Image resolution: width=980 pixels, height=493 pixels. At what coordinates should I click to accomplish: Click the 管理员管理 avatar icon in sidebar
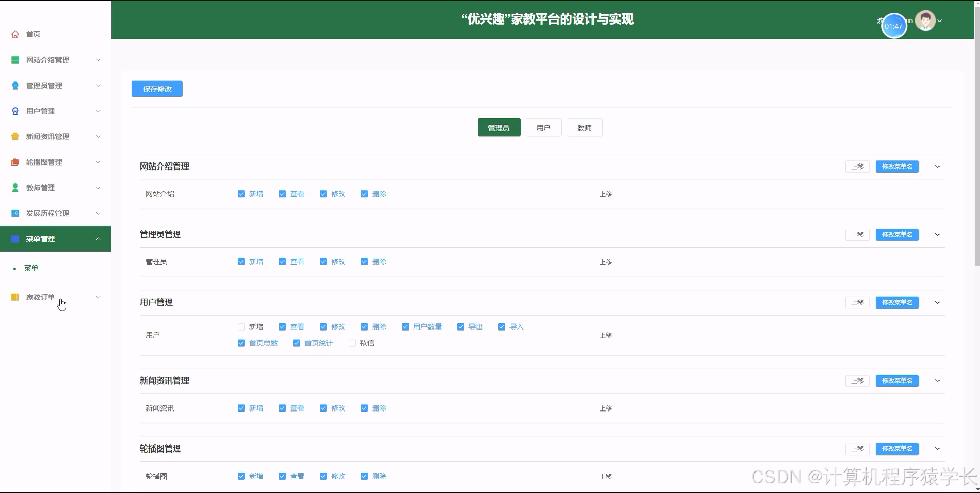pyautogui.click(x=15, y=85)
